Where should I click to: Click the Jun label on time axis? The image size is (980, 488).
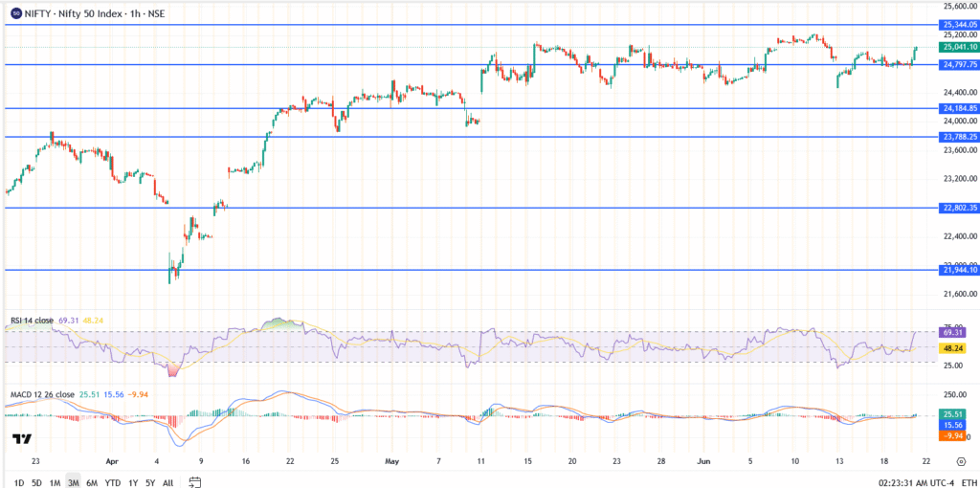pos(703,462)
